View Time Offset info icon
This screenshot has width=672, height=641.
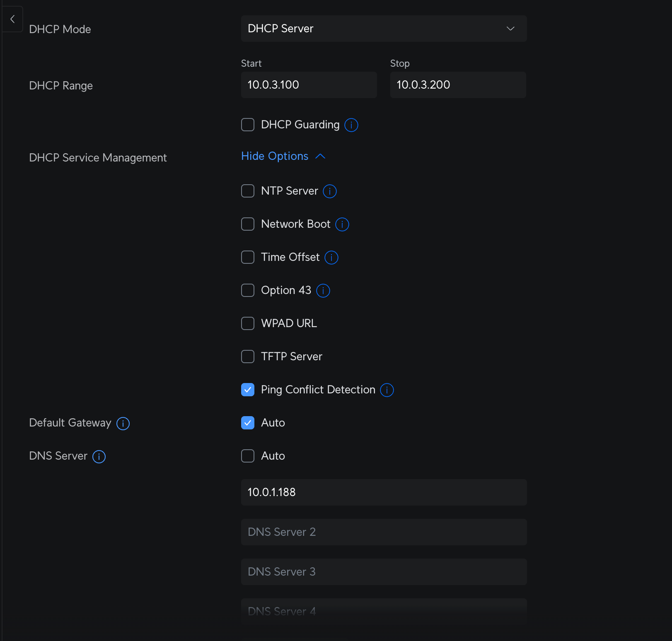[331, 257]
